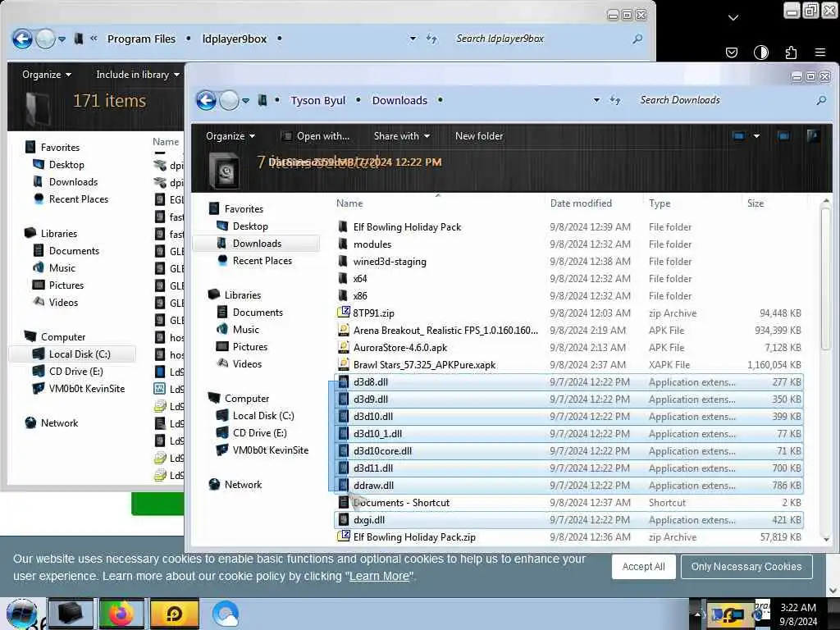840x630 pixels.
Task: Sort by the Size column header
Action: click(x=756, y=203)
